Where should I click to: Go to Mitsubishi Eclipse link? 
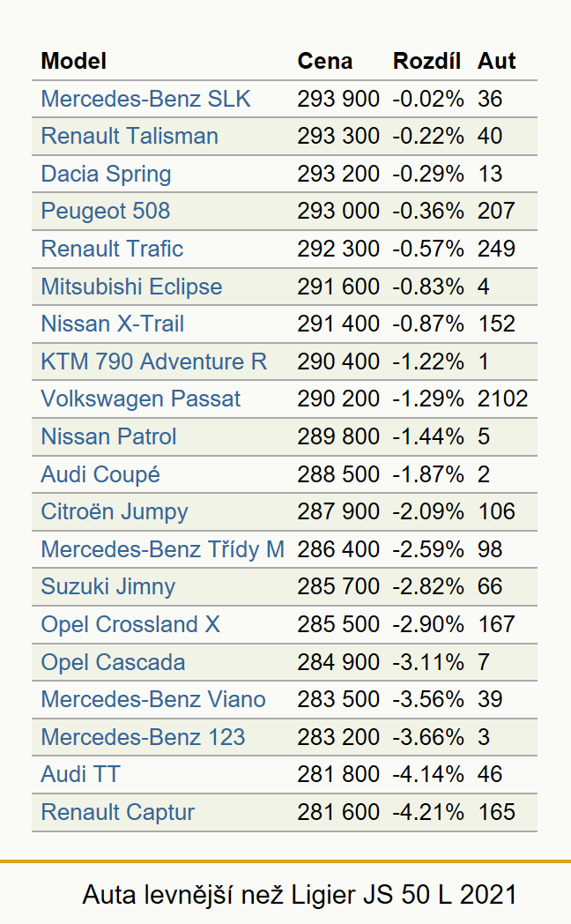(x=132, y=287)
